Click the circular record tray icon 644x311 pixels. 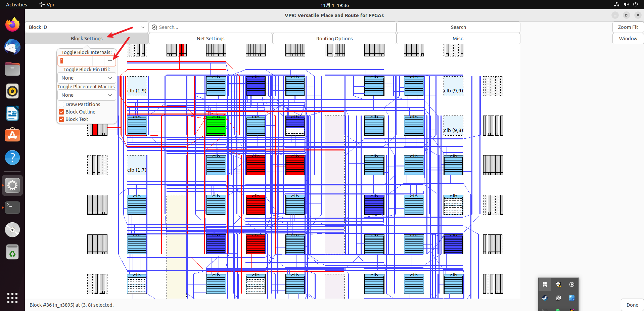571,284
